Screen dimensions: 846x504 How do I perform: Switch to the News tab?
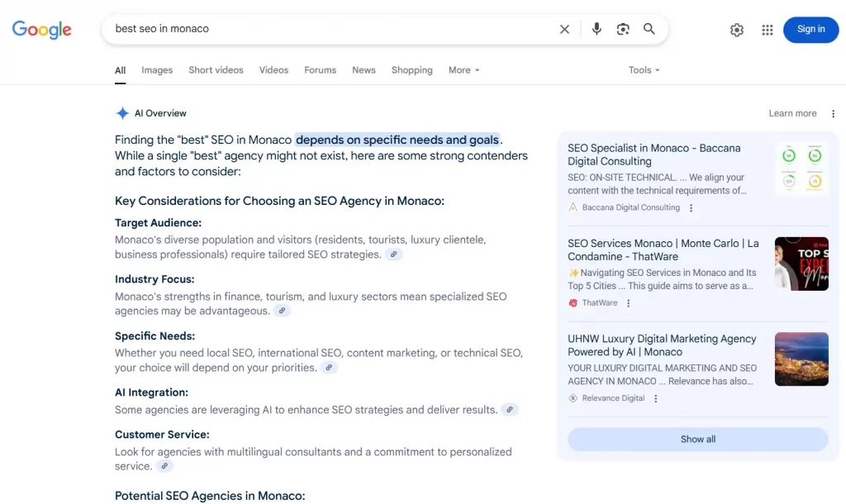click(x=364, y=70)
